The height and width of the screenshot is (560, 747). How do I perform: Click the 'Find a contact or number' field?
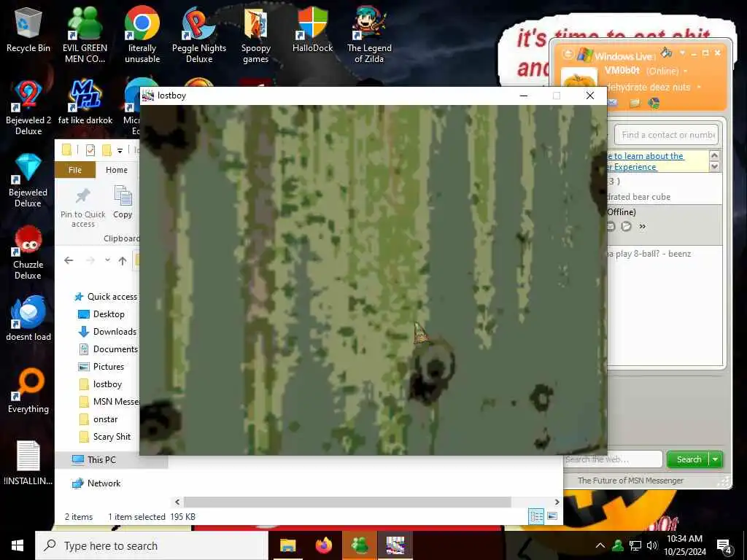coord(667,135)
